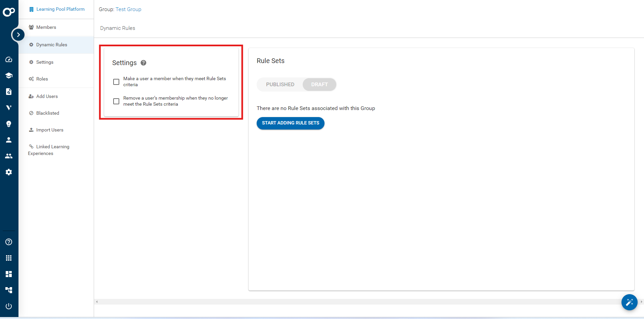Click the Stream 'V' icon in the sidebar

click(9, 107)
